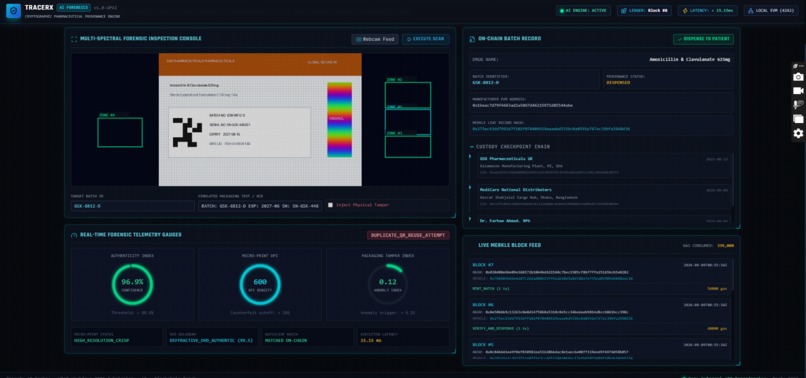
Task: Click the Webcam Feed button
Action: pos(375,39)
